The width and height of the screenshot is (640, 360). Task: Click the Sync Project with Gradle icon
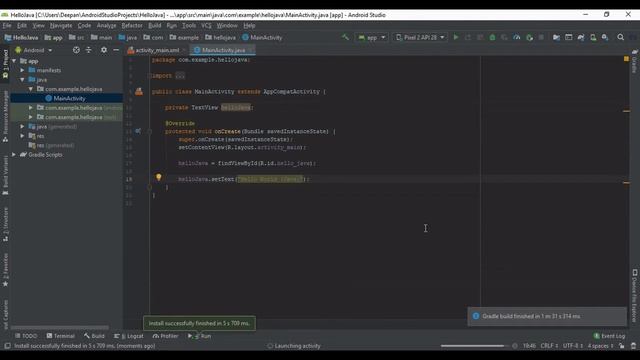581,37
